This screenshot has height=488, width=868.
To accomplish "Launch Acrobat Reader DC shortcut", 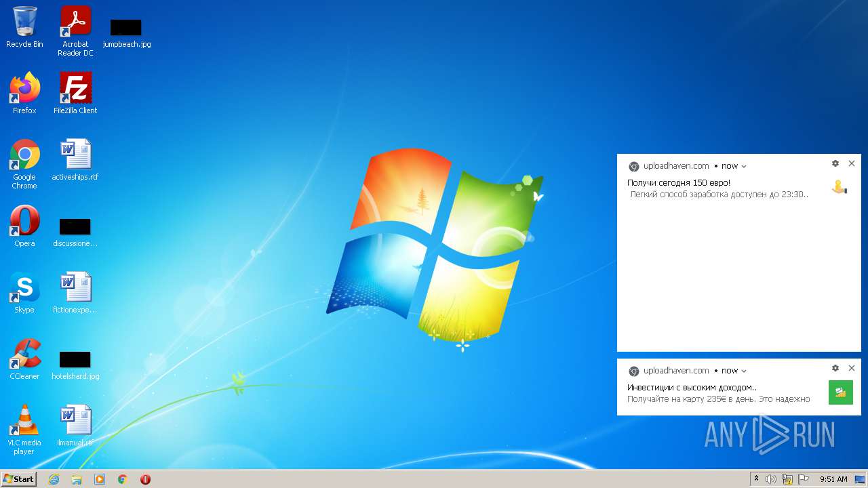I will (x=75, y=30).
